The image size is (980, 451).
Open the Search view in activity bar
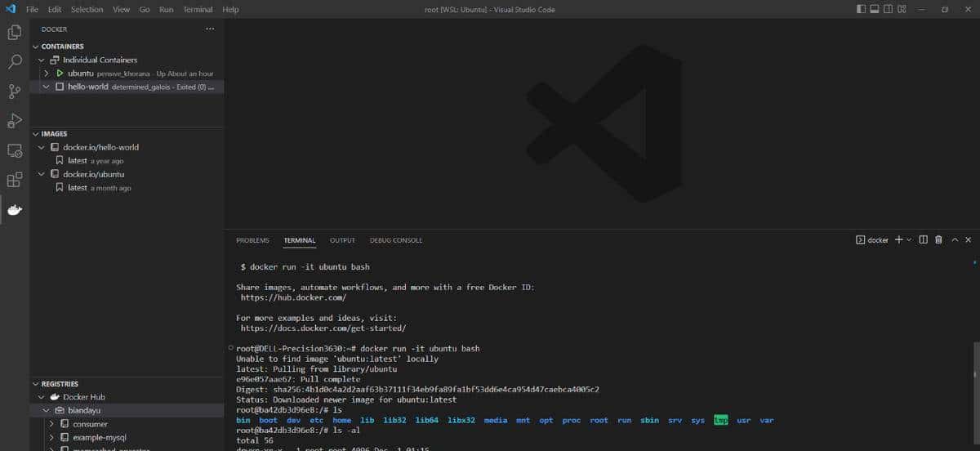[15, 61]
